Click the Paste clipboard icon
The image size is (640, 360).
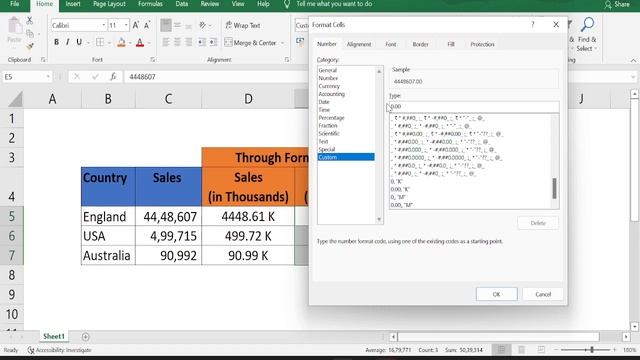[x=15, y=26]
